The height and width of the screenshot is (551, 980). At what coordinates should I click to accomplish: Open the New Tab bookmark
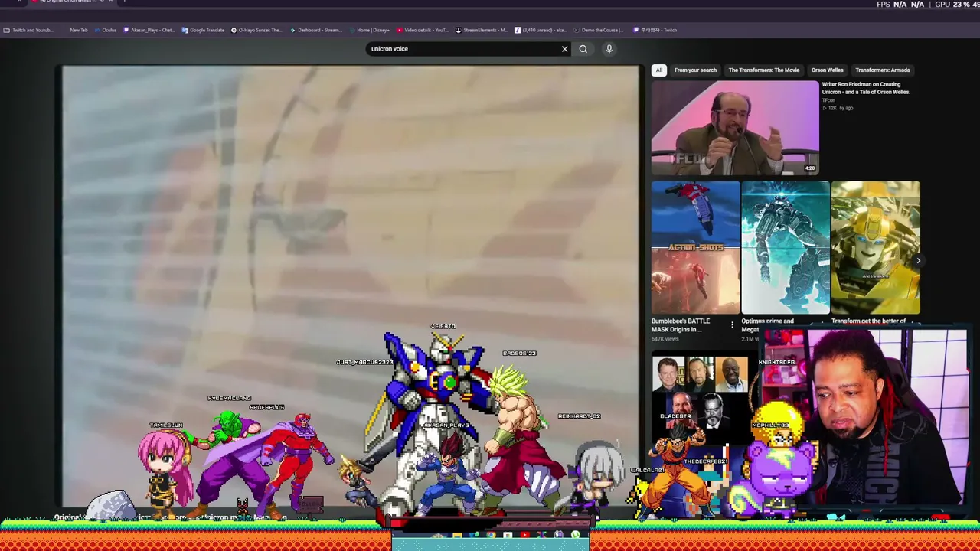click(x=79, y=30)
